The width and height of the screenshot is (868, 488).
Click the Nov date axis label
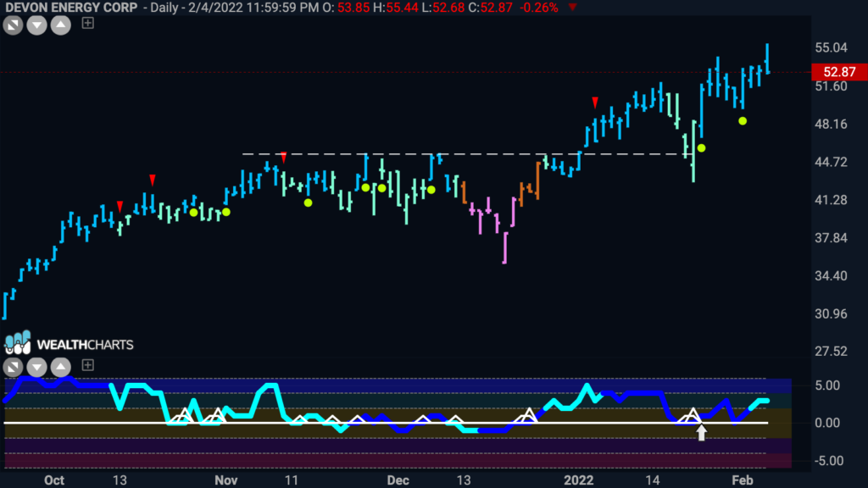[225, 480]
